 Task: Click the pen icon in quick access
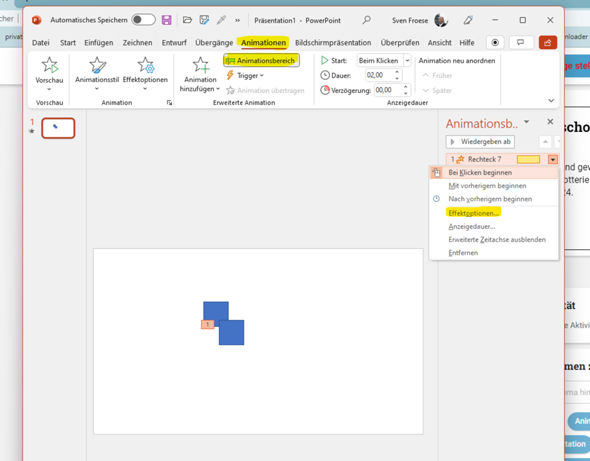tap(221, 20)
